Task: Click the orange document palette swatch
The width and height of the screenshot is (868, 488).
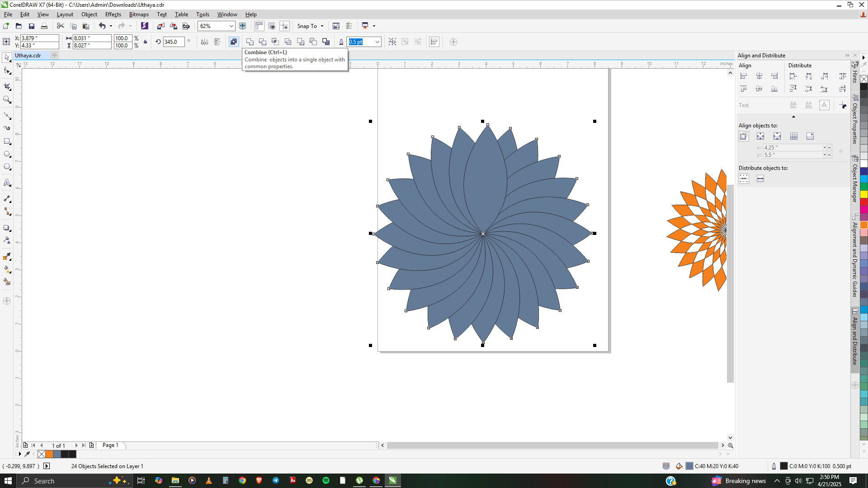Action: [49, 455]
